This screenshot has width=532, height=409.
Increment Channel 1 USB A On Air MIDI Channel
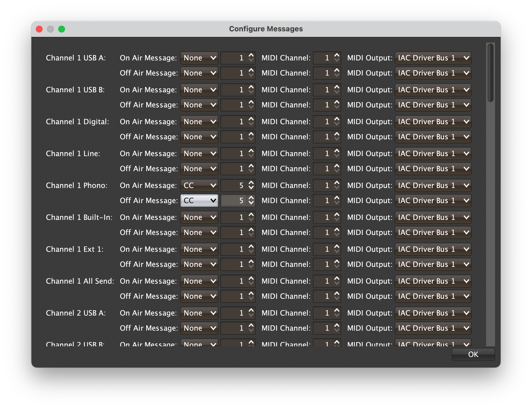pyautogui.click(x=337, y=55)
